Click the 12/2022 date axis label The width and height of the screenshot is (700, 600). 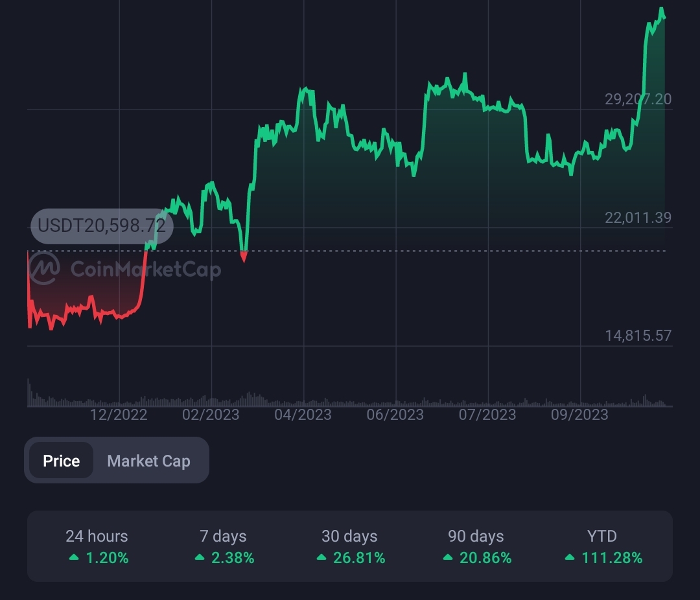pos(119,414)
